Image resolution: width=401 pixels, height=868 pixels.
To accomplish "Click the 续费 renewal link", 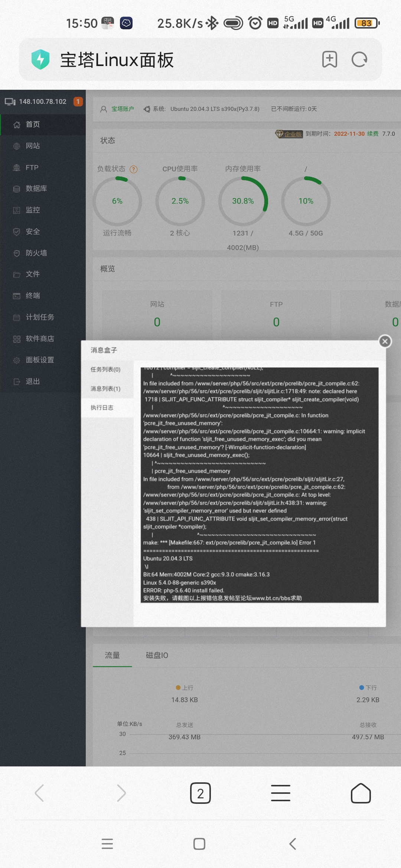I will pos(373,134).
